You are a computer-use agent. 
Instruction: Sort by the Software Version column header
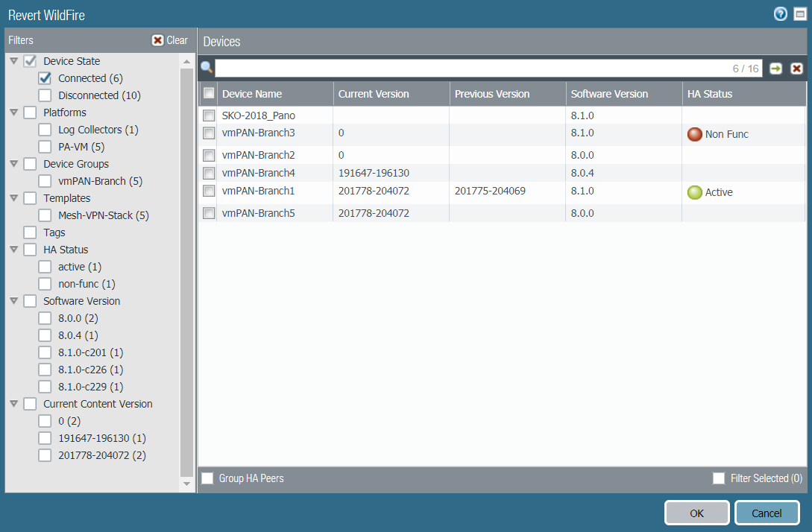609,94
